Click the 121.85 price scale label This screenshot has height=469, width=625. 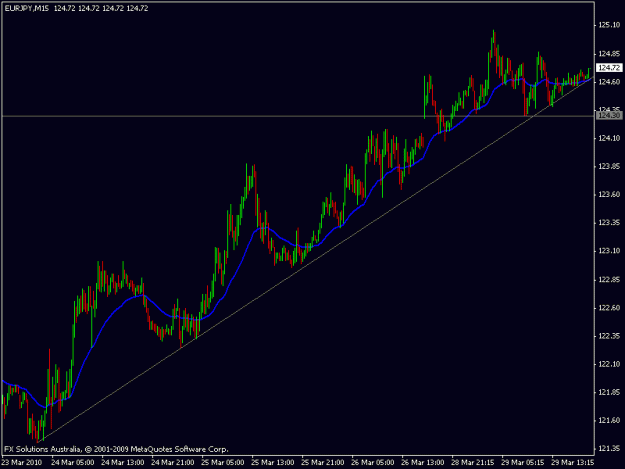pos(609,392)
